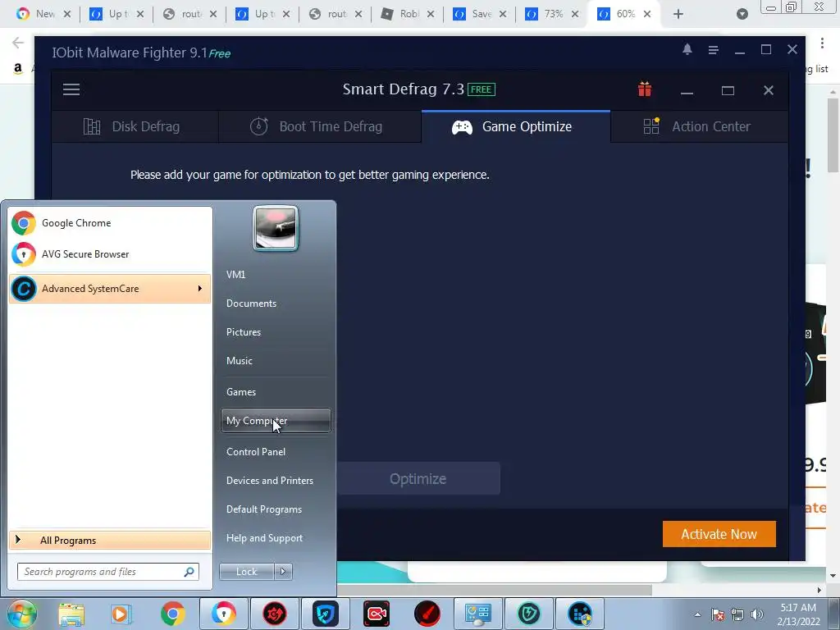Click the browser back arrow

[18, 43]
